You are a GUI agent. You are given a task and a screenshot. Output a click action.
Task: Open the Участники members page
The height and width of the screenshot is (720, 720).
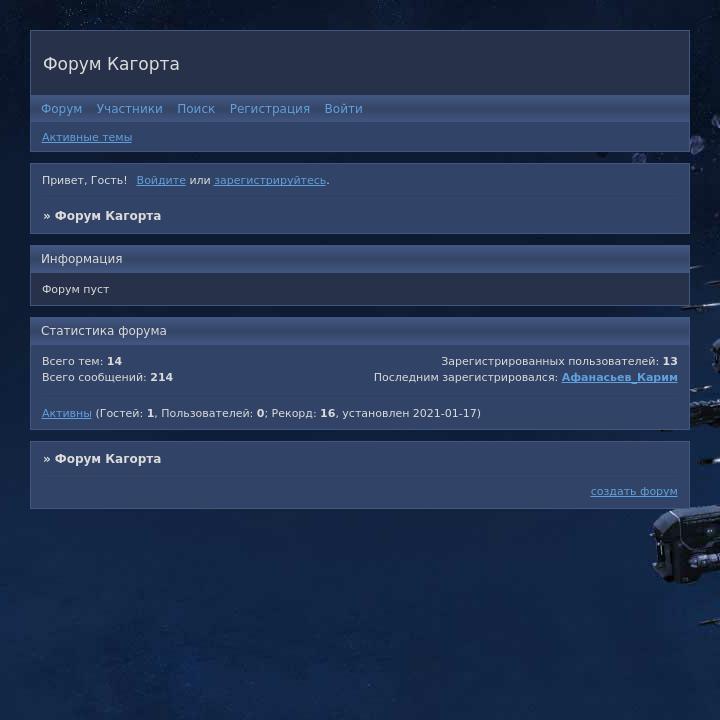tap(129, 109)
